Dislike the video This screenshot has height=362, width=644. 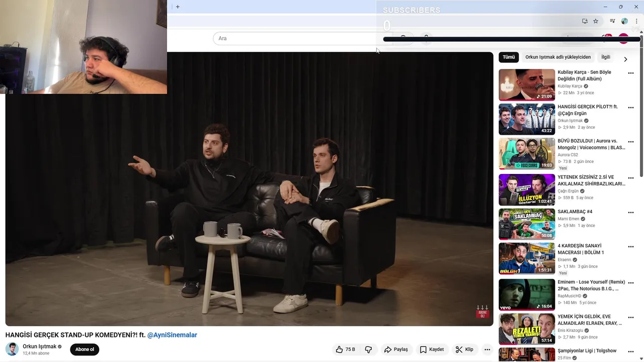pos(368,349)
